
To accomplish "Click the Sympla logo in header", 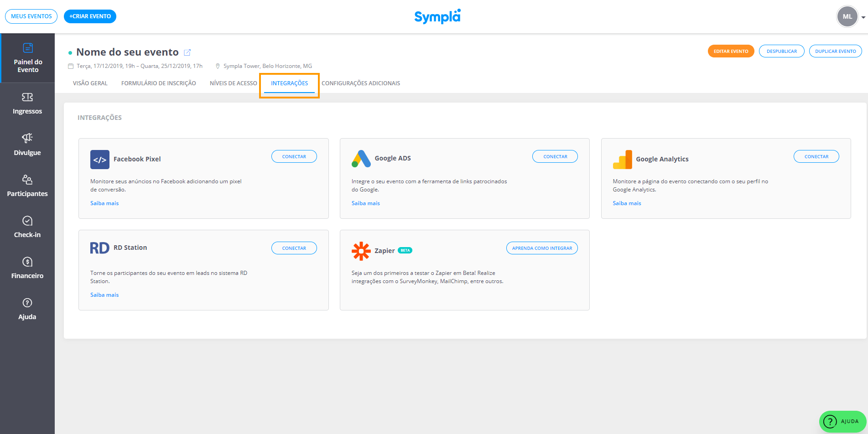I will coord(437,16).
